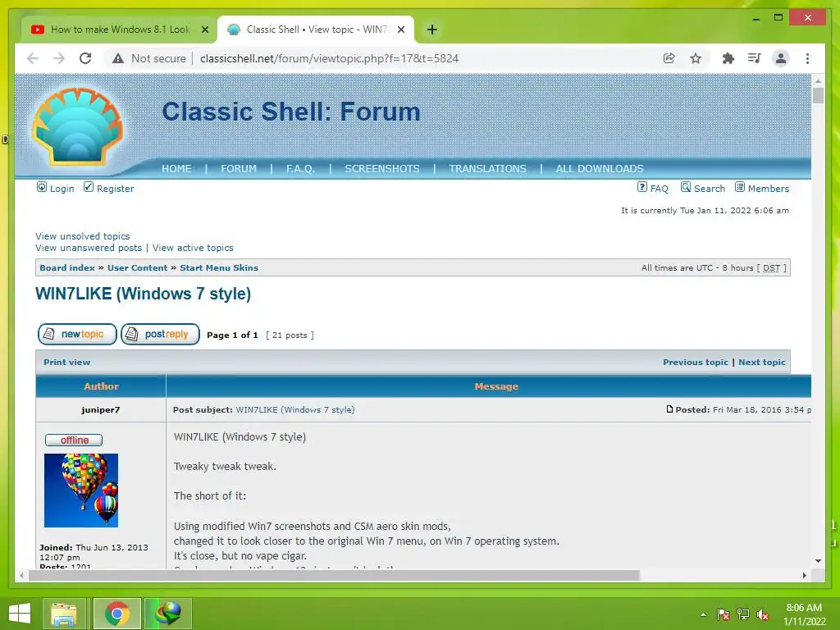View active topics

(x=193, y=248)
